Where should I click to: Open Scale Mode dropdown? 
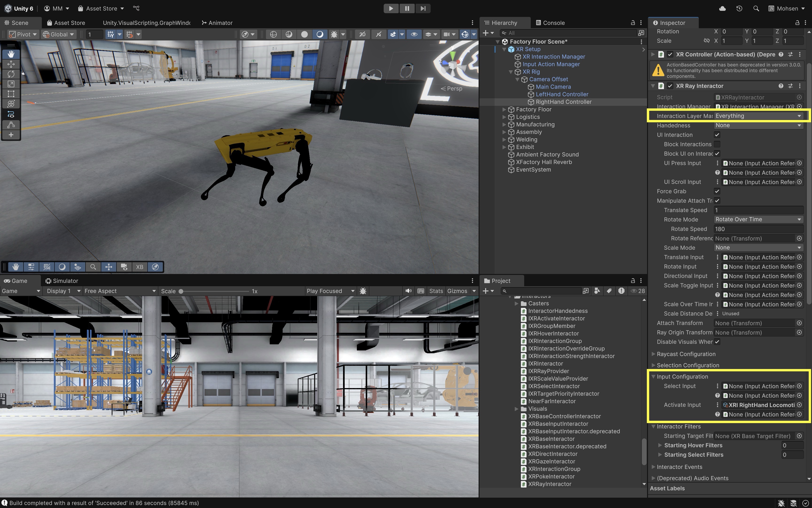[x=758, y=248]
